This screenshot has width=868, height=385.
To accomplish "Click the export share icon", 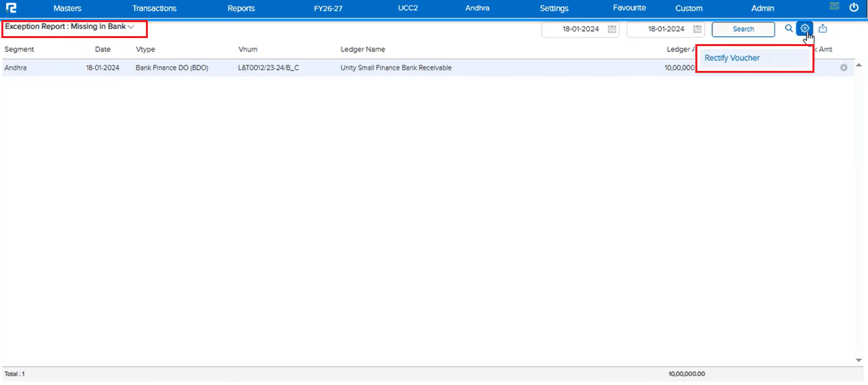I will tap(823, 29).
